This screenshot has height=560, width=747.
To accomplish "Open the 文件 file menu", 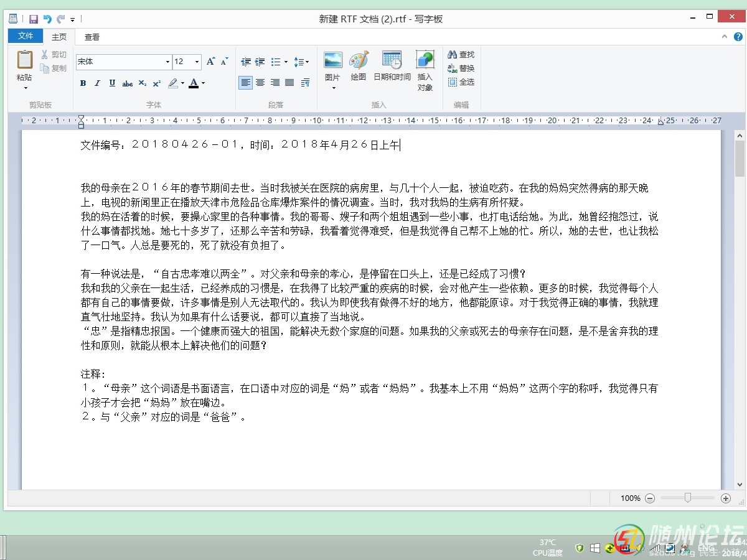I will tap(26, 36).
